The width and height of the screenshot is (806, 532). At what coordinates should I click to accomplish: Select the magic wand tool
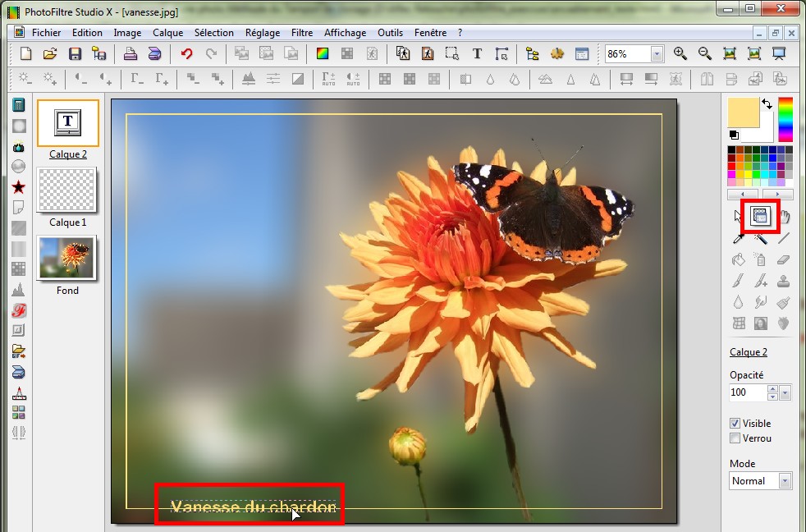[x=761, y=238]
